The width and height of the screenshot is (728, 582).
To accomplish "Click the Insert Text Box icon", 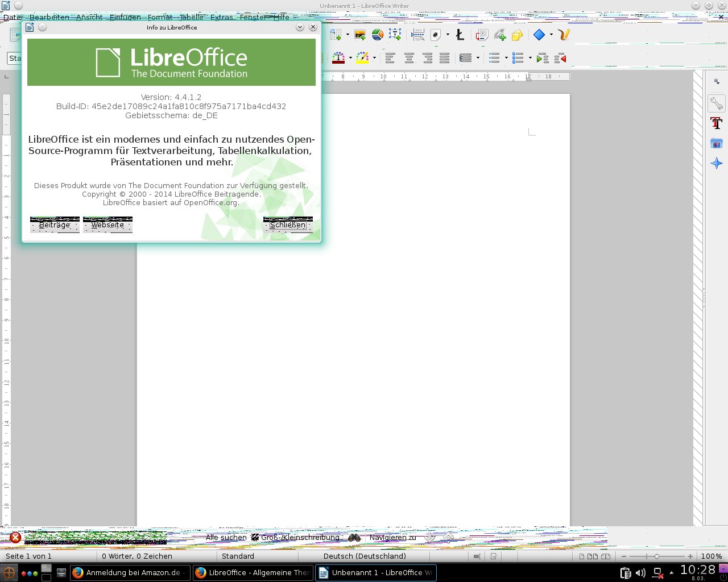I will click(x=395, y=35).
